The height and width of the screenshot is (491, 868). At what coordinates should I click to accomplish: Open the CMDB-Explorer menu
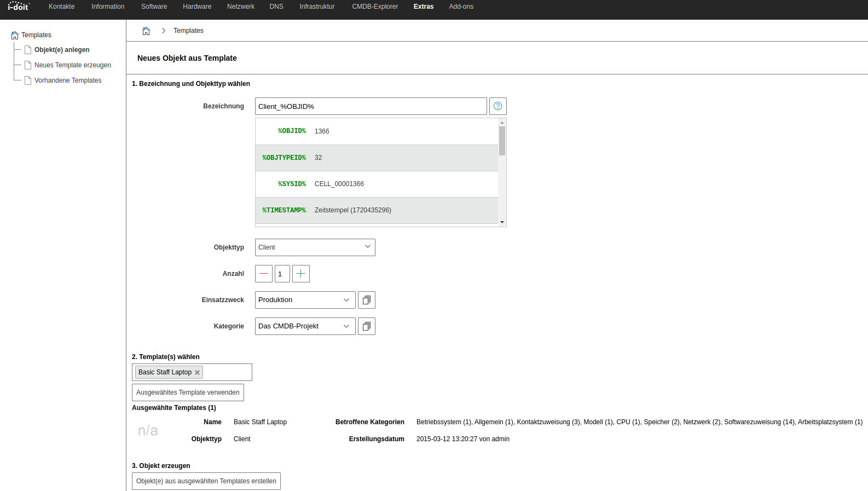[x=375, y=7]
